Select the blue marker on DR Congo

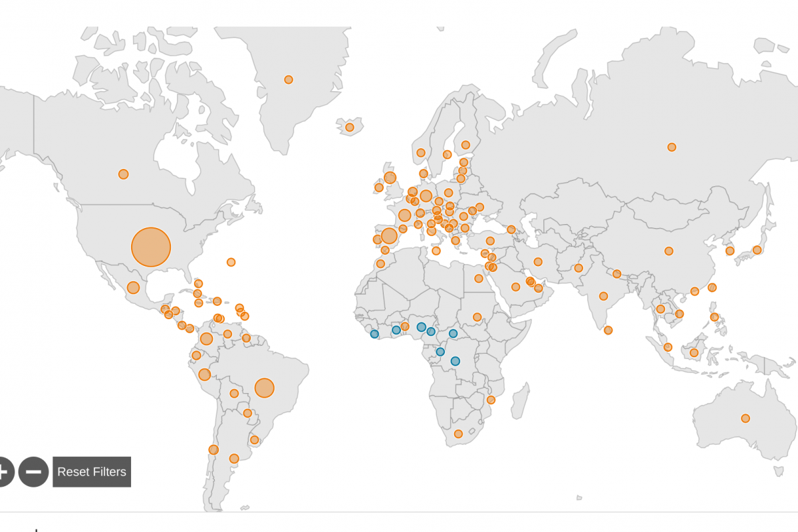tap(455, 361)
